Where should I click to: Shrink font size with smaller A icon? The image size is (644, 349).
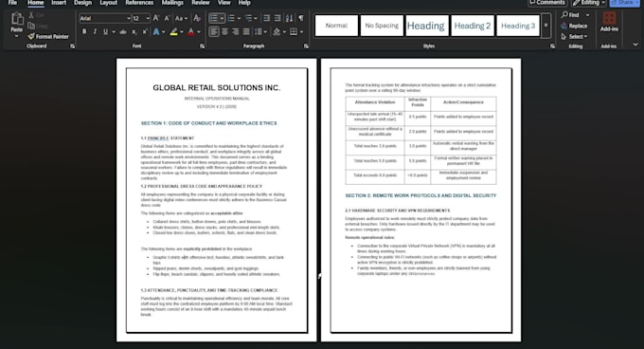point(167,18)
